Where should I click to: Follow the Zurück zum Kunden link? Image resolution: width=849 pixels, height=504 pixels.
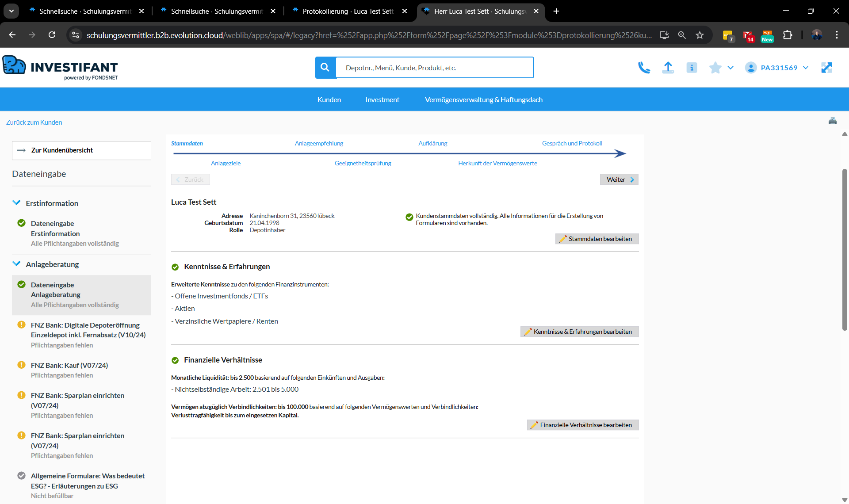(34, 122)
